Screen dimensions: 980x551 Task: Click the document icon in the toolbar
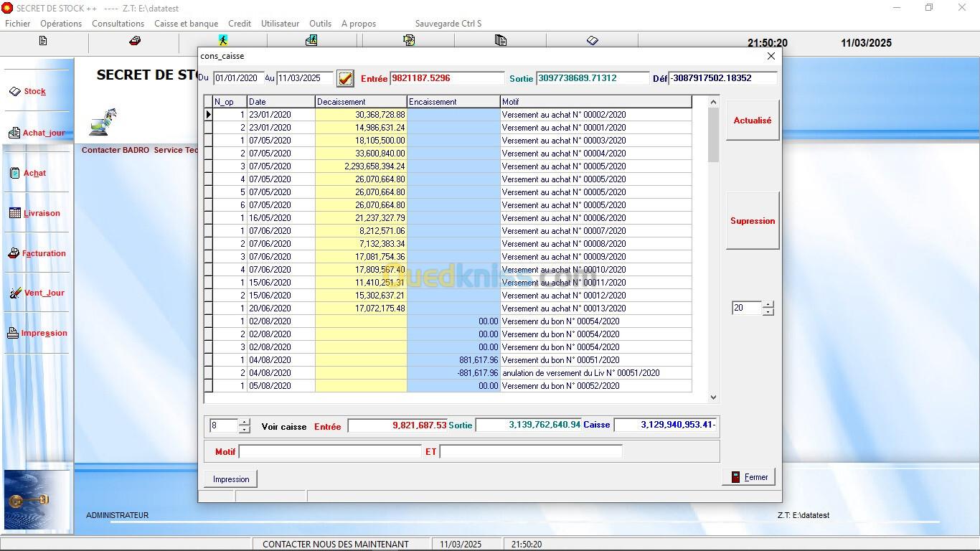pyautogui.click(x=43, y=41)
